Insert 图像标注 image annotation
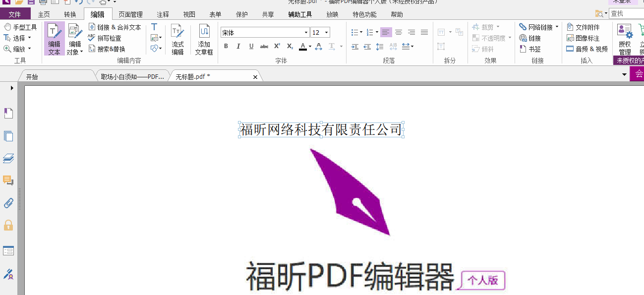This screenshot has height=295, width=644. tap(584, 38)
